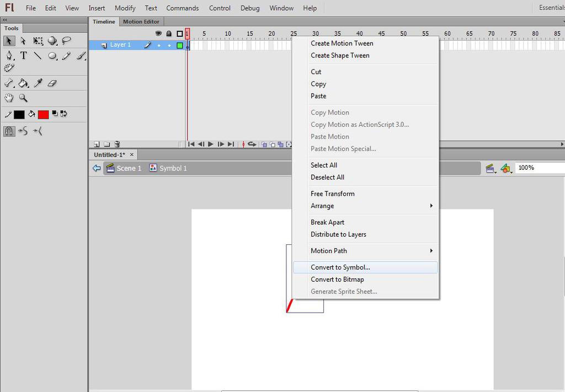Select the Bone tool
The height and width of the screenshot is (392, 565).
coord(9,83)
